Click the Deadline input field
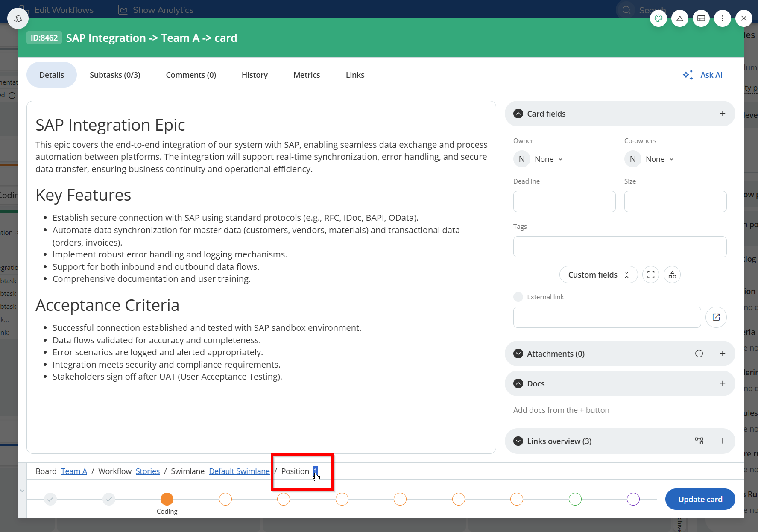 pyautogui.click(x=564, y=202)
